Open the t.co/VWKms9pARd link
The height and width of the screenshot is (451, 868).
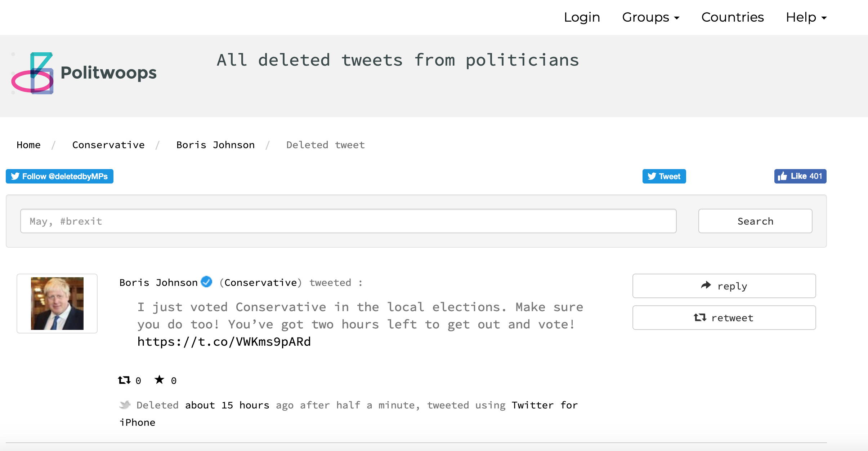click(x=224, y=341)
